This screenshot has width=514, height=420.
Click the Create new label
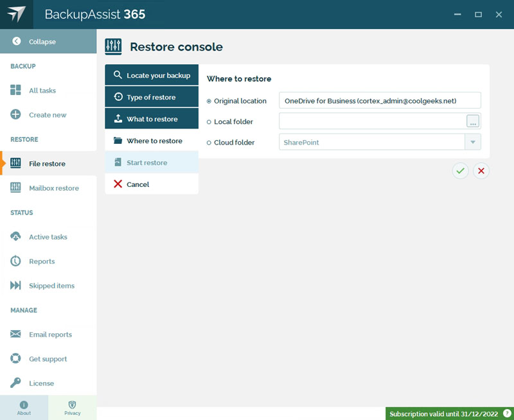[x=48, y=115]
